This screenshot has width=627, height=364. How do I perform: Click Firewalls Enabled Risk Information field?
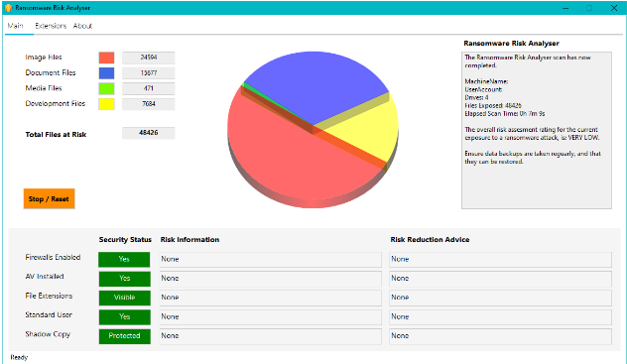point(270,259)
